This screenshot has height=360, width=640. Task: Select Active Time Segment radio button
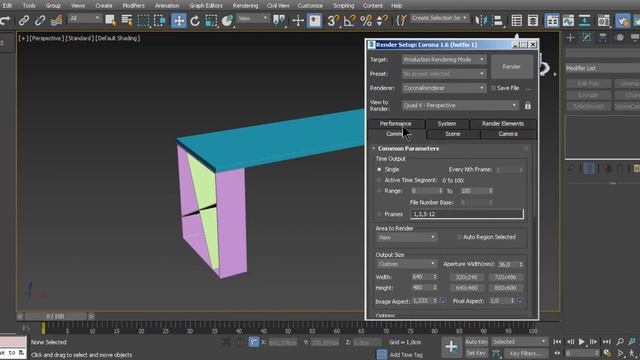(379, 180)
